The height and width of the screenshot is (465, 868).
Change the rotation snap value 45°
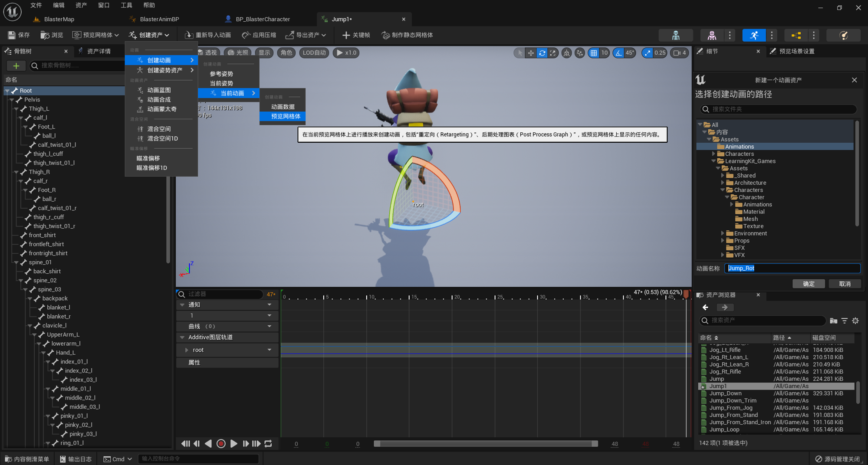630,53
